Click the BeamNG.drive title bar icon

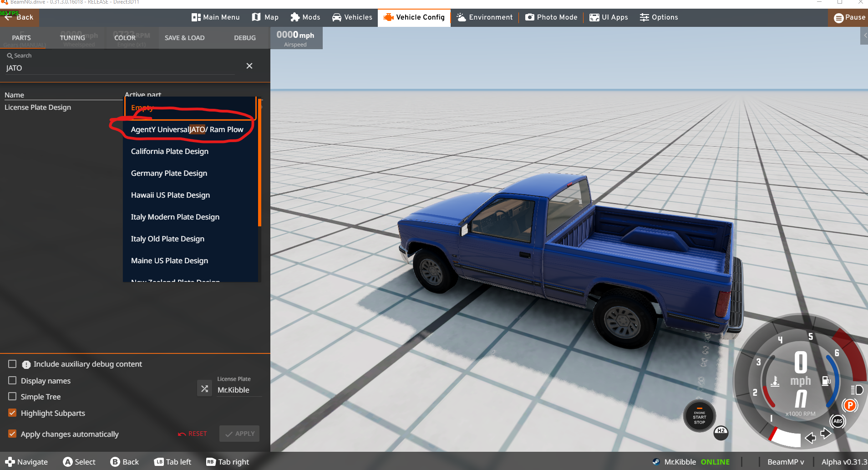point(4,2)
